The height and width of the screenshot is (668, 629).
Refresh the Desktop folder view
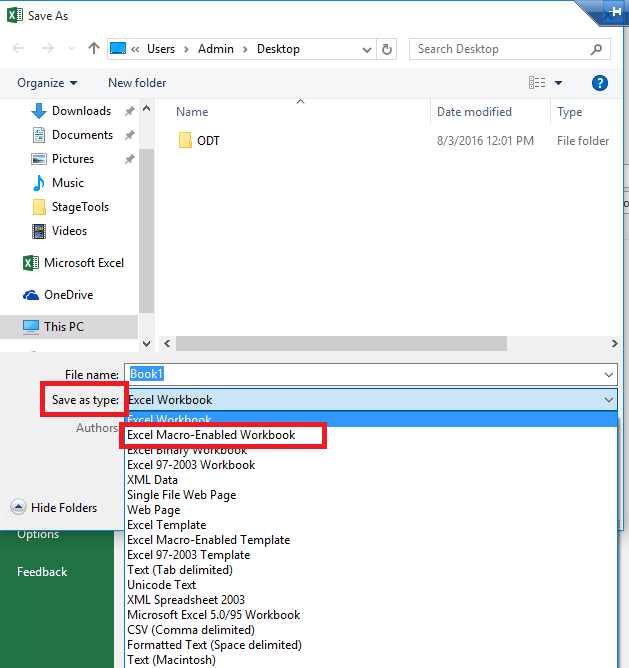(x=387, y=49)
